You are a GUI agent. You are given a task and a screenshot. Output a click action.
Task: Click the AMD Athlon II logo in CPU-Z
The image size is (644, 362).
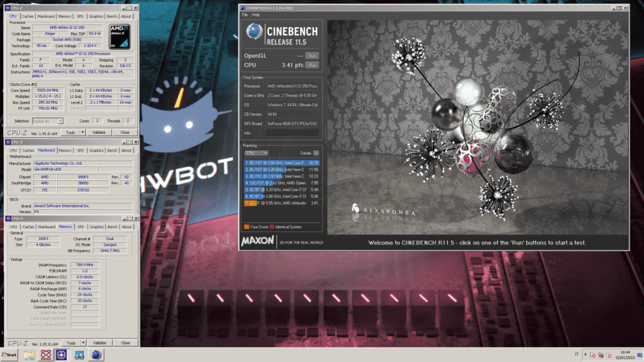(x=119, y=37)
